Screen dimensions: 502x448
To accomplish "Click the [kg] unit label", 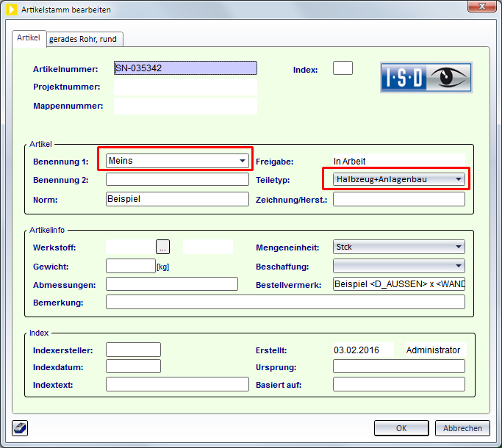I will coord(163,267).
